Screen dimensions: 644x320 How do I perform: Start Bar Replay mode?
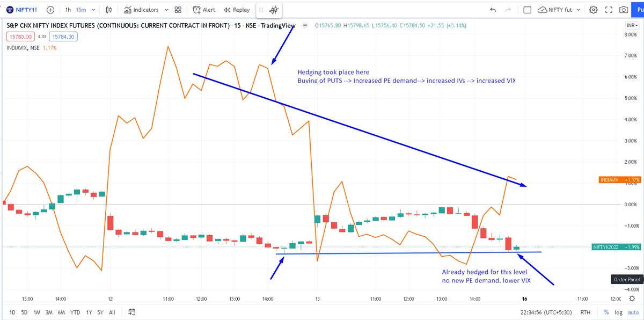click(237, 10)
